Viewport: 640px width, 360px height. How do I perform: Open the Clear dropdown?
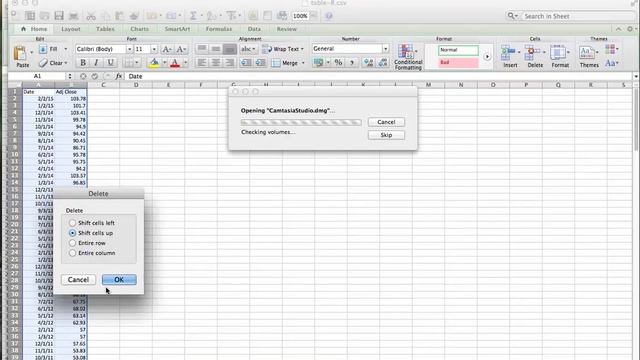66,63
